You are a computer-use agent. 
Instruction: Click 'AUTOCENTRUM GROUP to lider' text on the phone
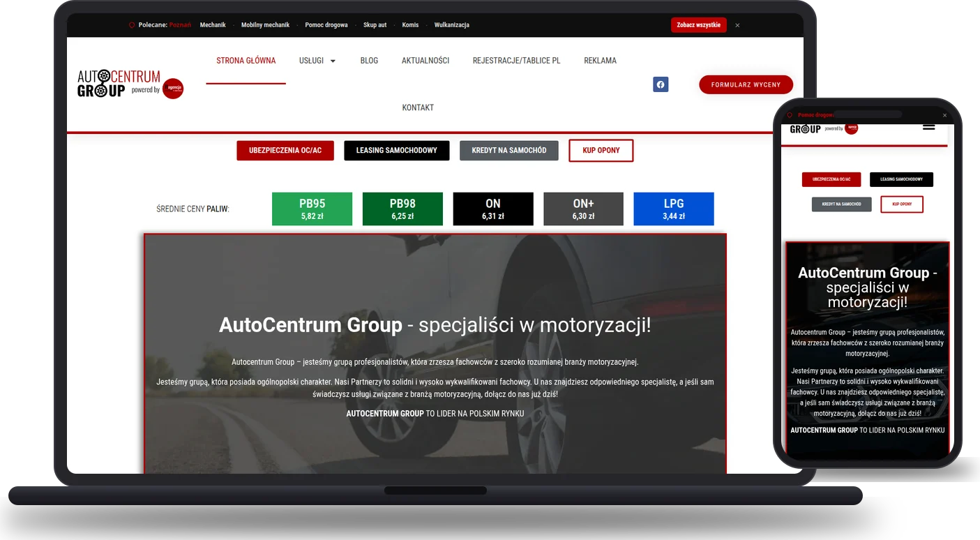868,430
